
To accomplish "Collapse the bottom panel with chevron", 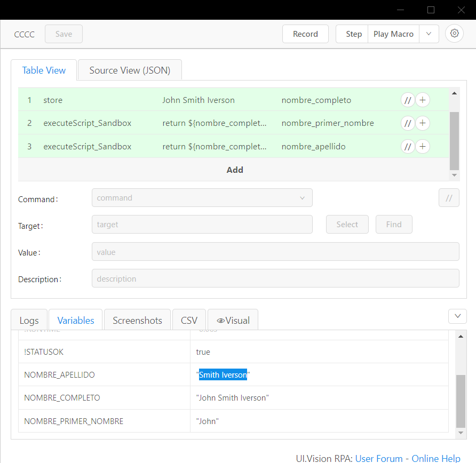I will 457,316.
